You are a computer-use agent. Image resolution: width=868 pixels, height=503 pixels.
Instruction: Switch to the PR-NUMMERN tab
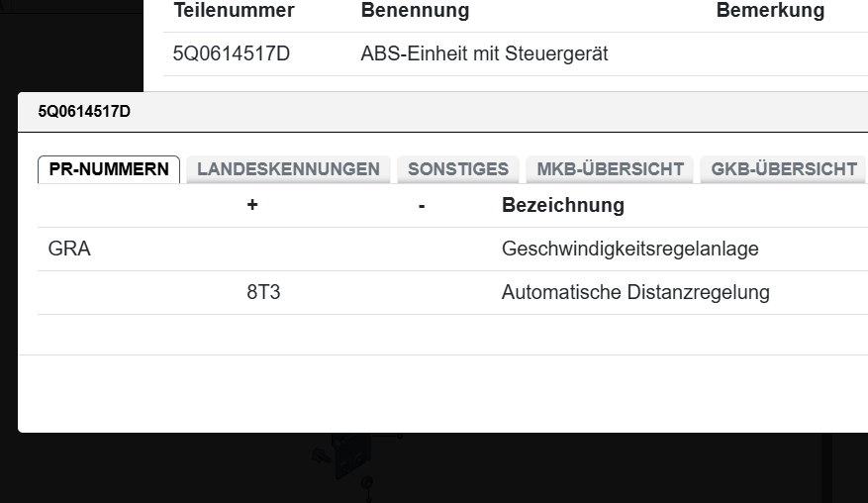[x=109, y=169]
